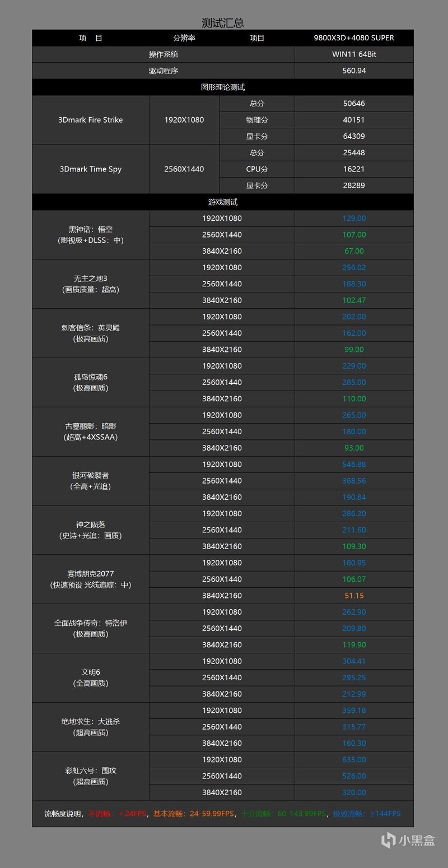Select the 9800X3D+4080 SUPER header cell
This screenshot has width=448, height=868.
click(354, 38)
